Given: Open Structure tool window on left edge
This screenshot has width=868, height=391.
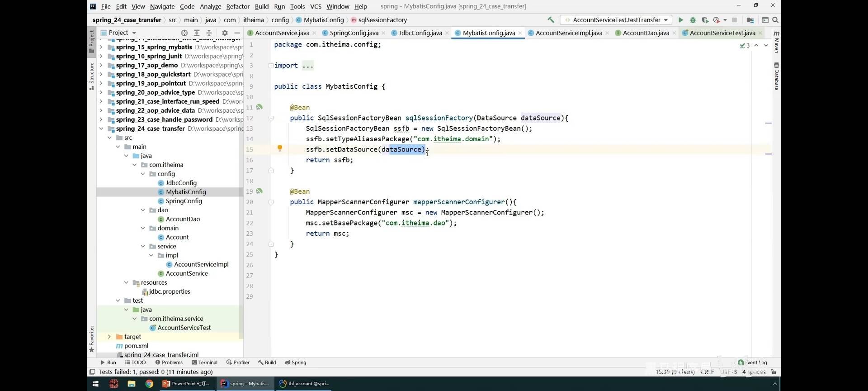Looking at the screenshot, I should [x=92, y=76].
